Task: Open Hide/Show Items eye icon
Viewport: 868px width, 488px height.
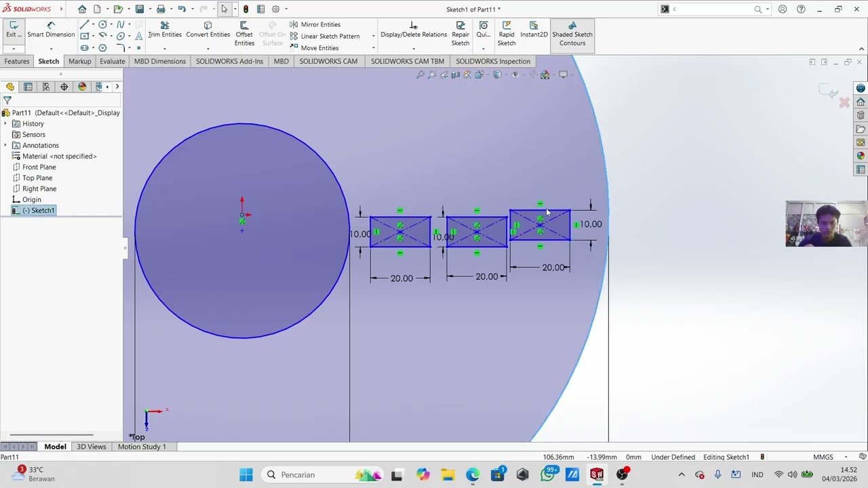Action: pos(515,75)
